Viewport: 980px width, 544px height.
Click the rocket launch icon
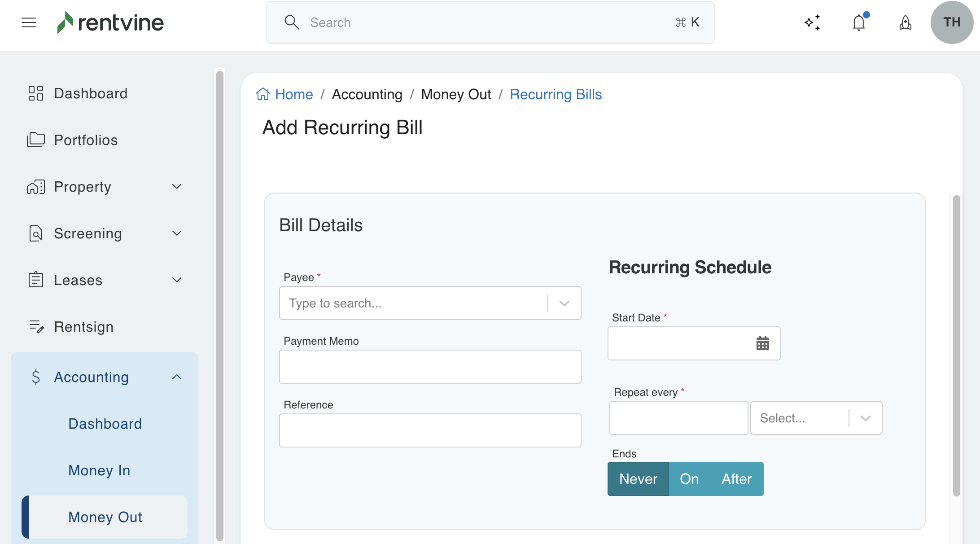906,22
